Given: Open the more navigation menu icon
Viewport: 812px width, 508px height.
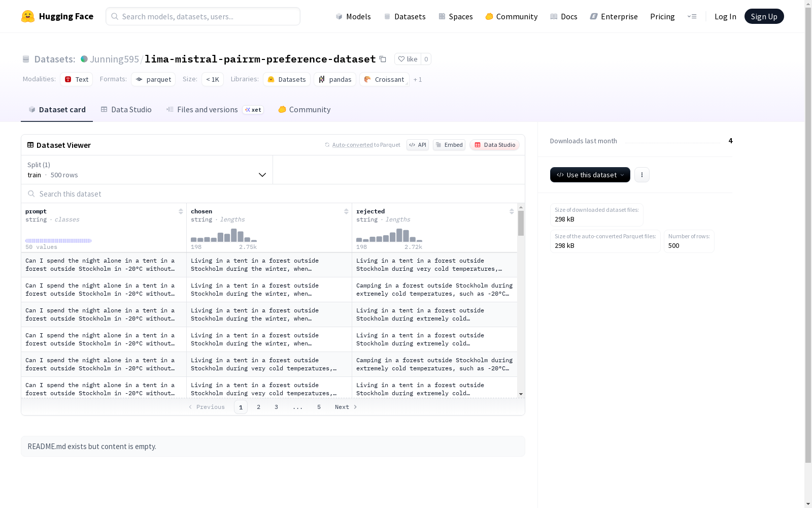Looking at the screenshot, I should [x=692, y=16].
